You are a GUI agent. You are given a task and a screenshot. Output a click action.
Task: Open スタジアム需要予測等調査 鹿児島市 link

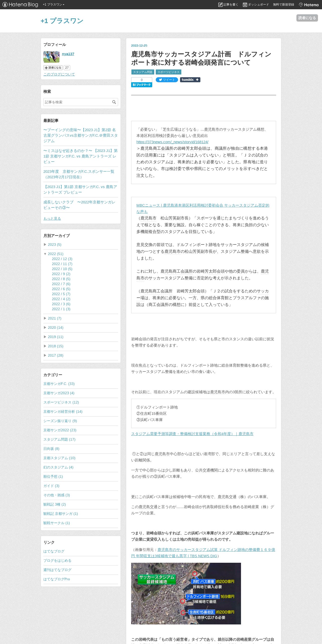(192, 434)
